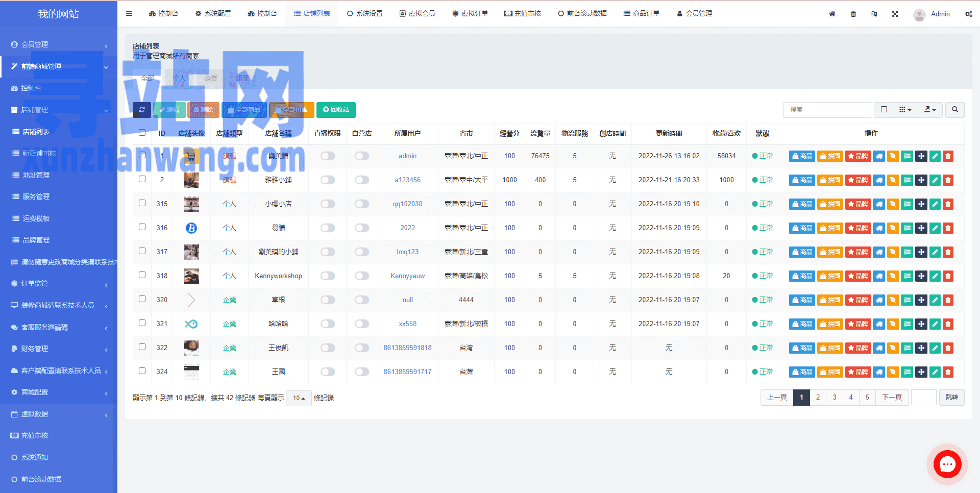Image resolution: width=980 pixels, height=493 pixels.
Task: Open the column grid visibility dropdown
Action: 905,110
